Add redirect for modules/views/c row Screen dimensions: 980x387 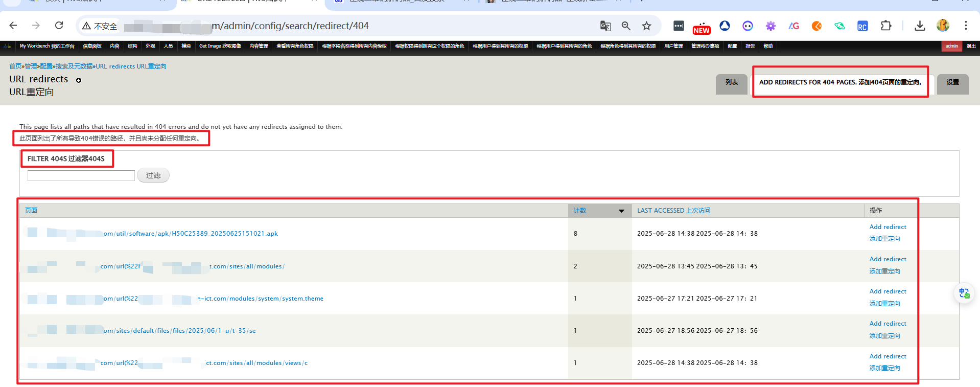(x=888, y=362)
